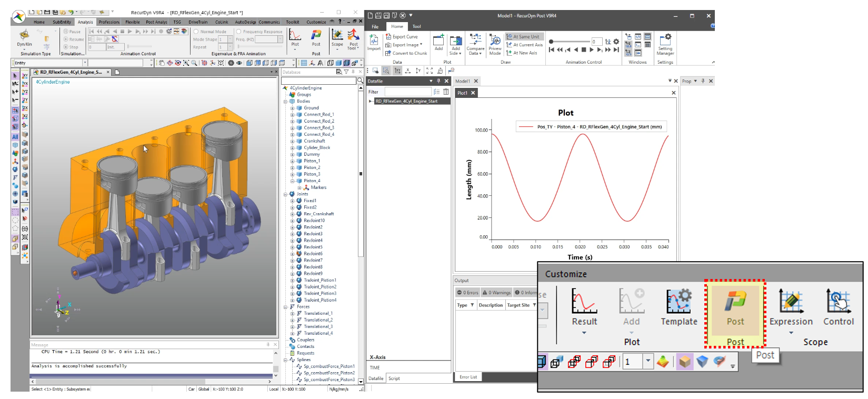Activate Preview Mode in Post window
868x399 pixels.
[x=495, y=44]
